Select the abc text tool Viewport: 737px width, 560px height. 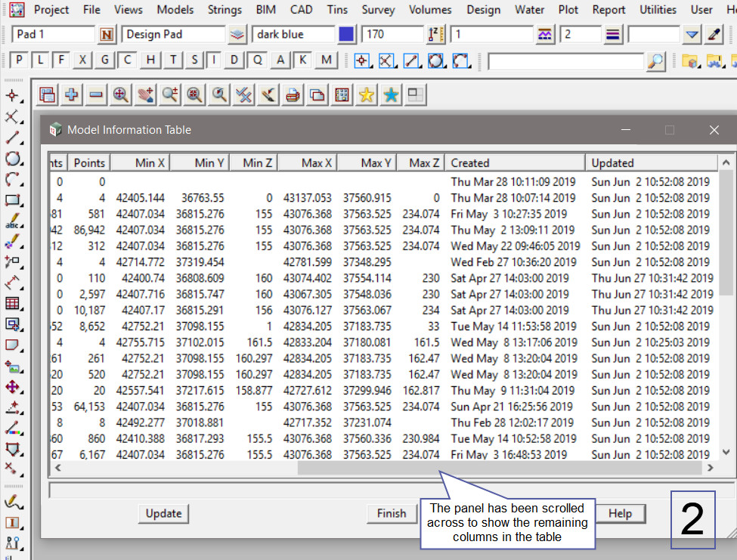(12, 222)
